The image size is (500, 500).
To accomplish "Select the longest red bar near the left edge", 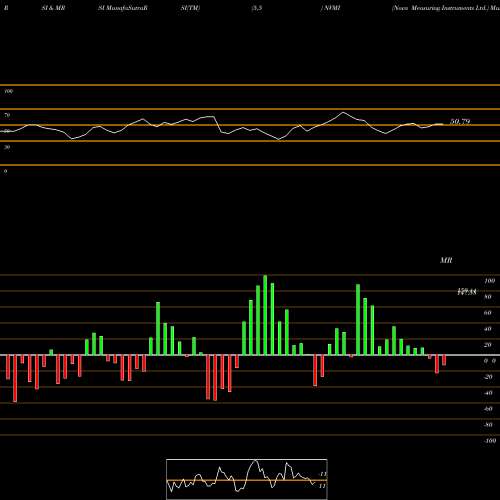I will tap(15, 379).
